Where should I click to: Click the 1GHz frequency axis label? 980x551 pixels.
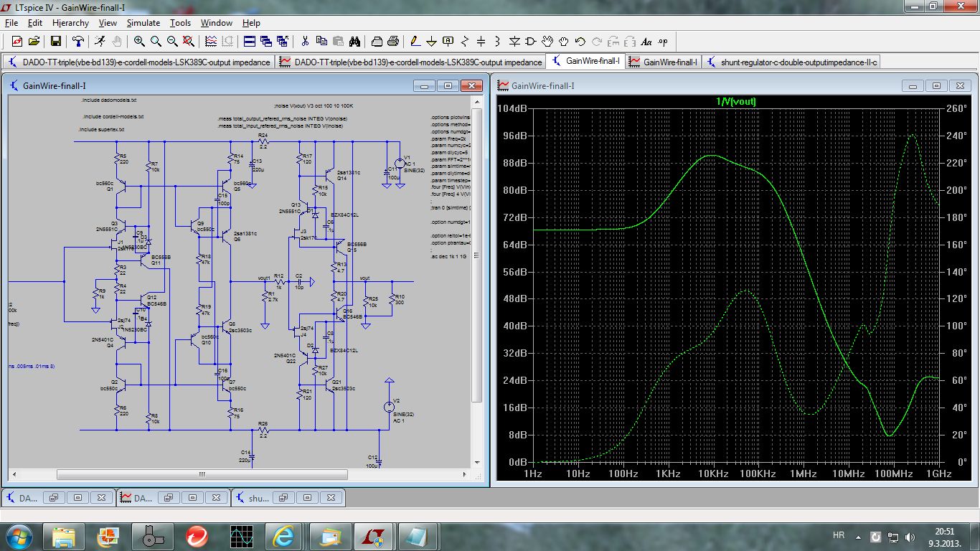pos(939,474)
